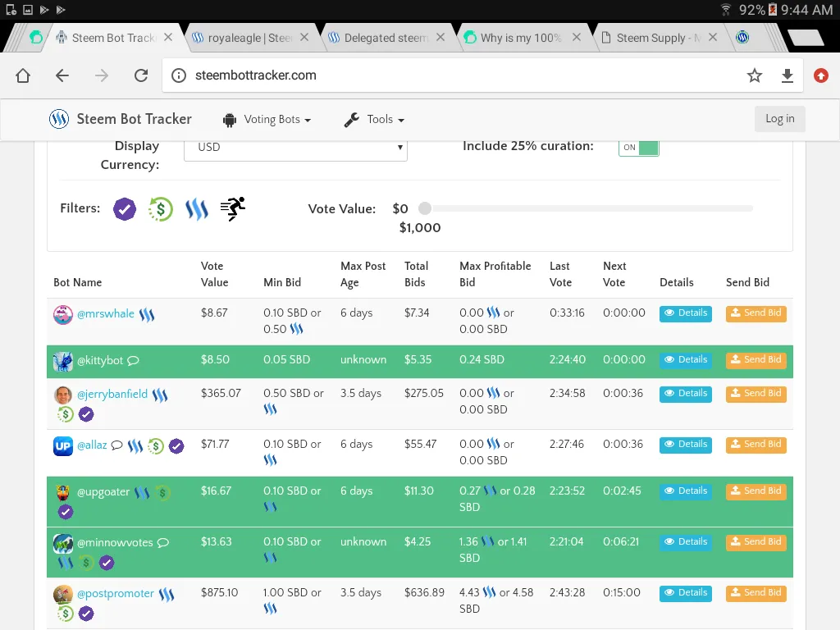The width and height of the screenshot is (840, 630).
Task: Click the Log in button
Action: point(779,119)
